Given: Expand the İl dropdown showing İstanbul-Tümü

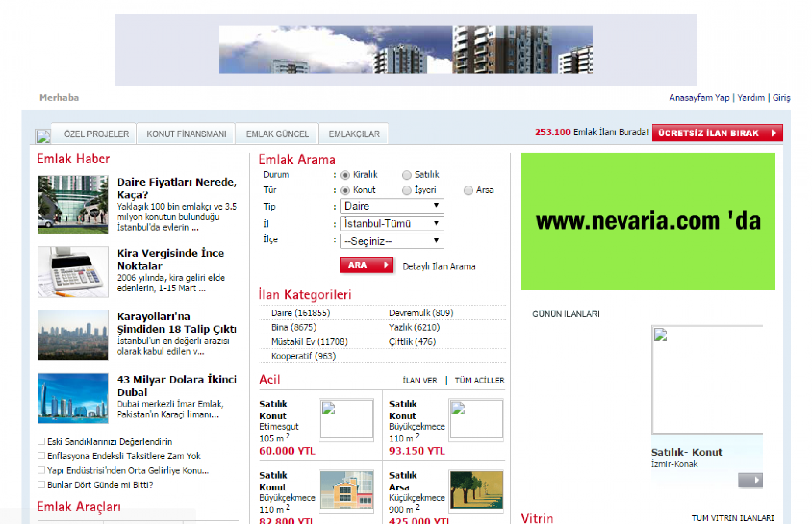Looking at the screenshot, I should pos(392,224).
